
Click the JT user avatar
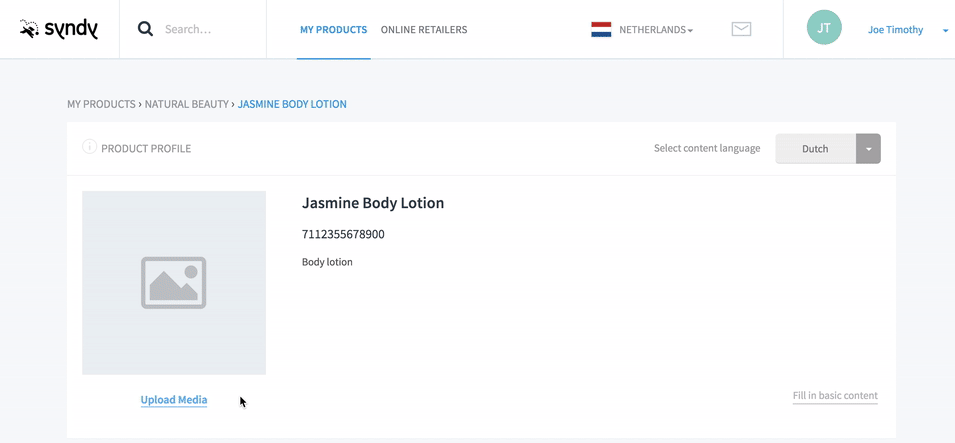pos(824,27)
